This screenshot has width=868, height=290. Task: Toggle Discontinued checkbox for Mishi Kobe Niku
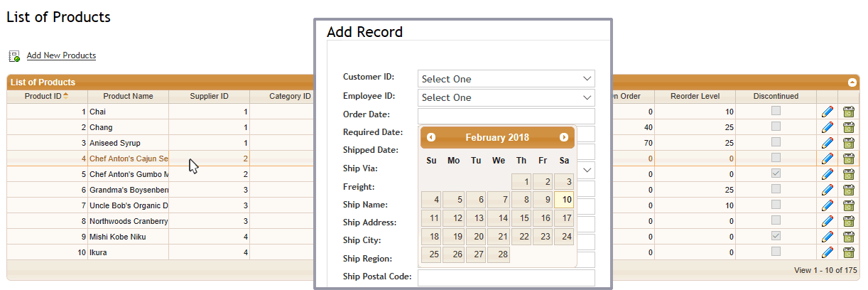776,236
